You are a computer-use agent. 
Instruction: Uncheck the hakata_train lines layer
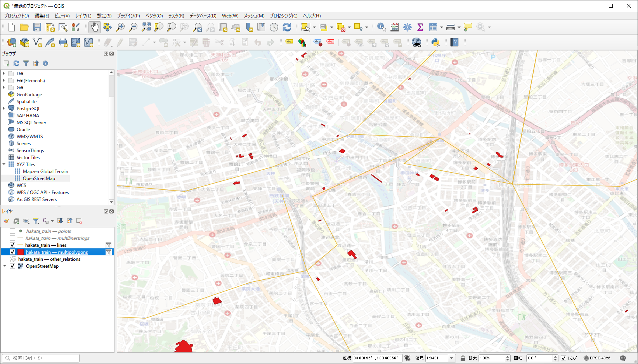12,245
